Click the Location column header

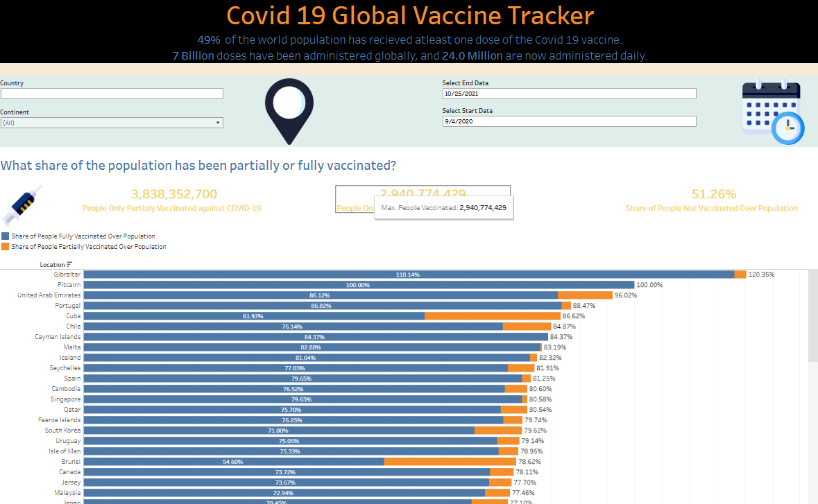pos(52,264)
